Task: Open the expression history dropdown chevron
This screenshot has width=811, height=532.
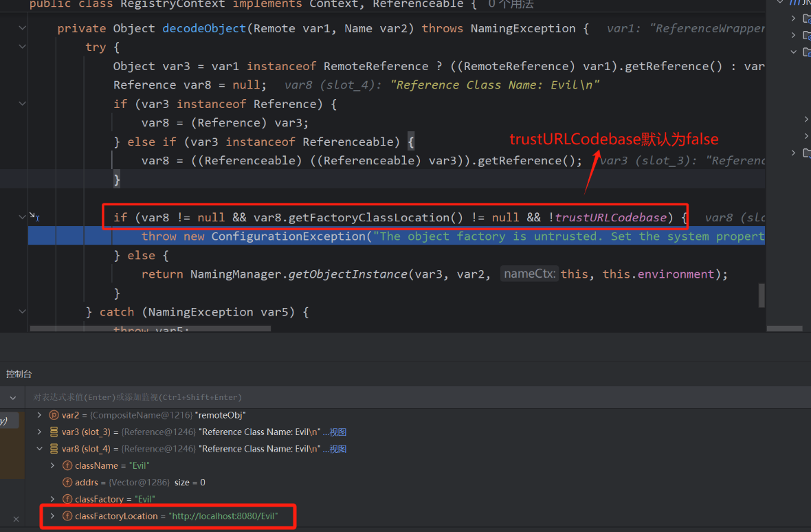Action: point(13,397)
